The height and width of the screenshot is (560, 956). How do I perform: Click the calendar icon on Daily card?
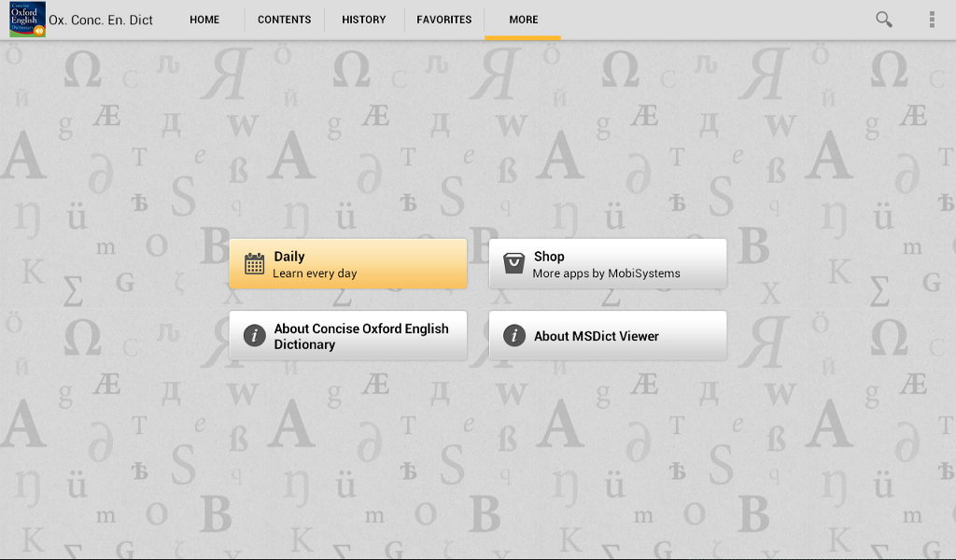[254, 264]
